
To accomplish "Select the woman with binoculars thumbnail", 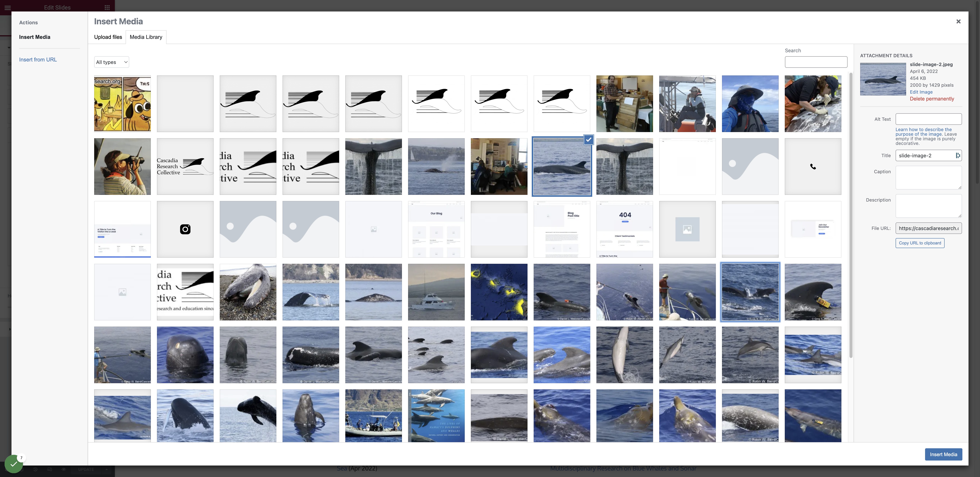I will coord(122,167).
